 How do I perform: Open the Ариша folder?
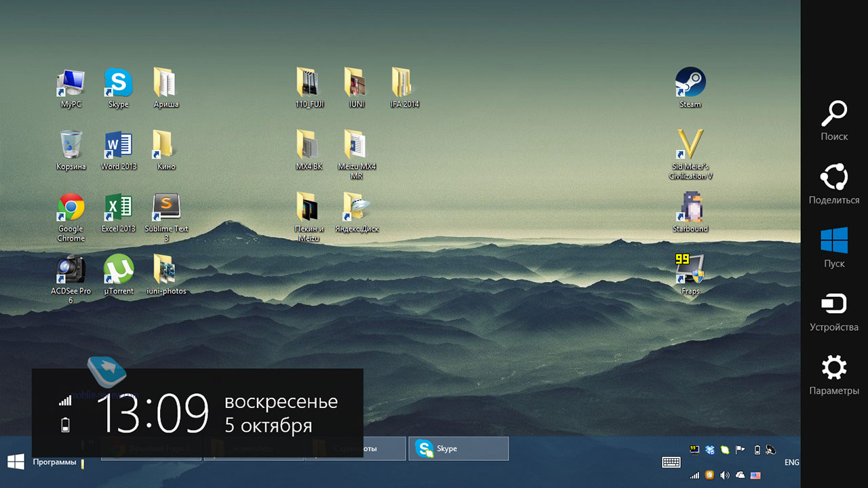coord(166,88)
